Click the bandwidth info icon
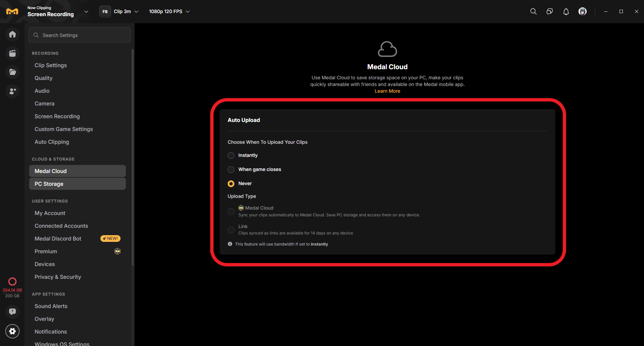This screenshot has height=346, width=644. (x=230, y=244)
